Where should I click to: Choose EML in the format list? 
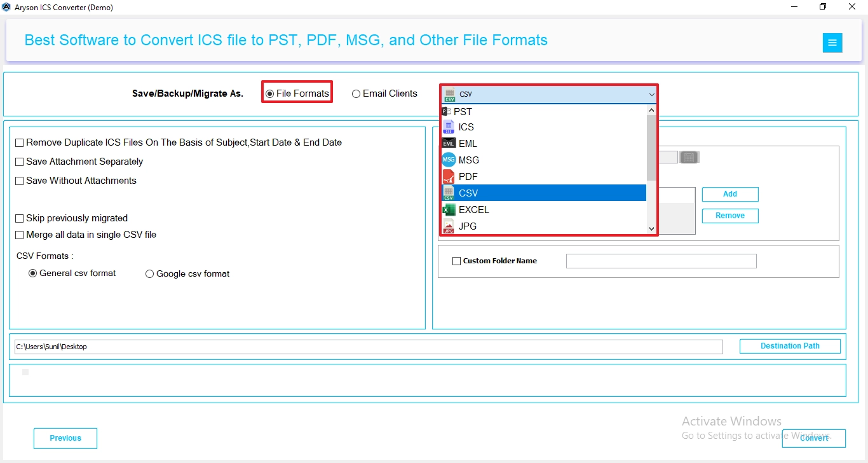544,144
